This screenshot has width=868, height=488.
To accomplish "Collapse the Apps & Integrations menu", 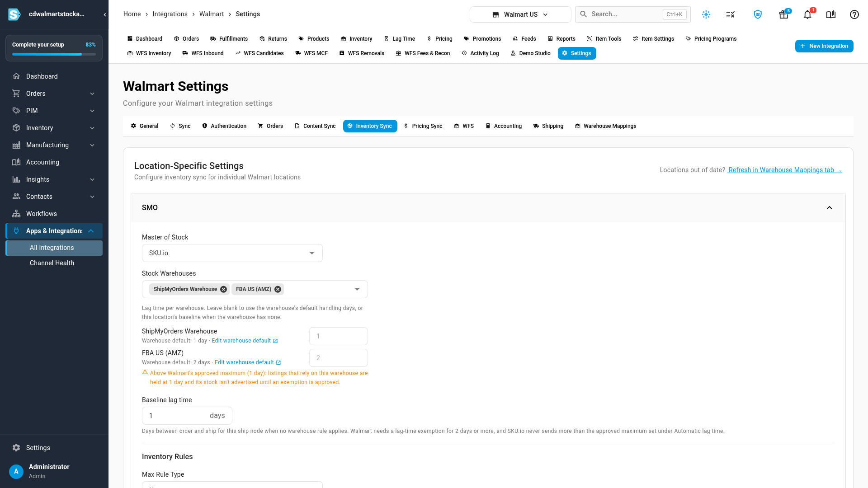I will (x=54, y=231).
